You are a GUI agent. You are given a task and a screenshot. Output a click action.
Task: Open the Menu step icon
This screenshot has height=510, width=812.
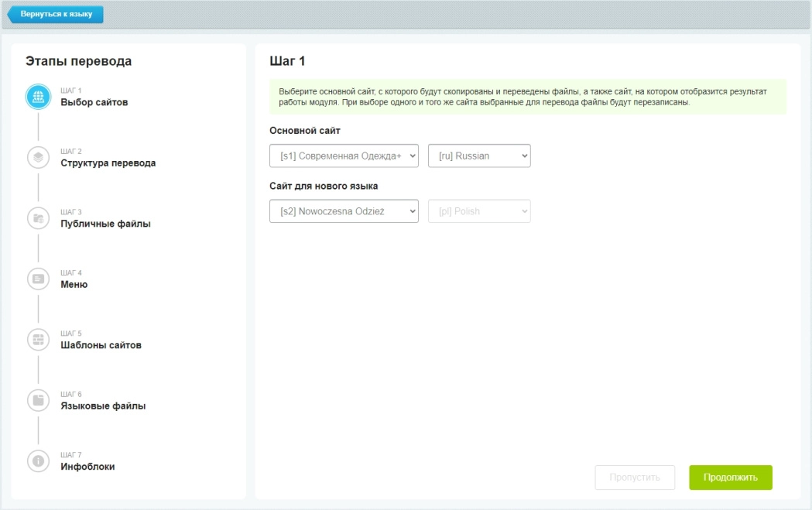point(39,279)
